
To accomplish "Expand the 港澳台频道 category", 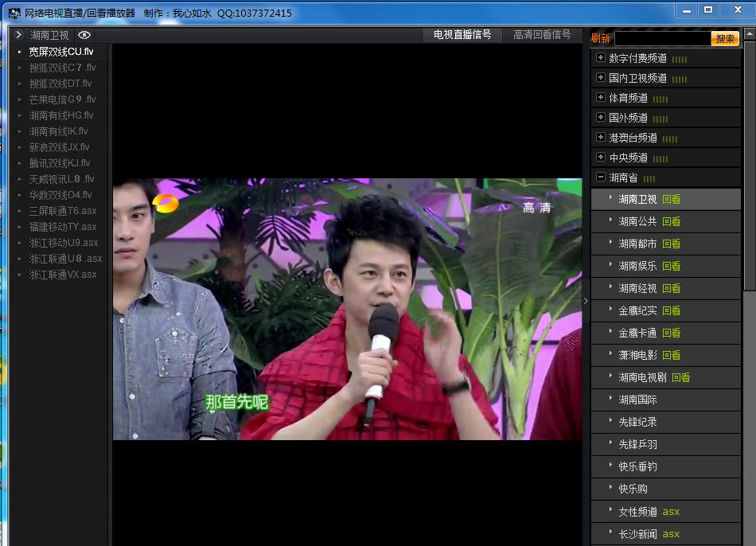I will (x=601, y=138).
